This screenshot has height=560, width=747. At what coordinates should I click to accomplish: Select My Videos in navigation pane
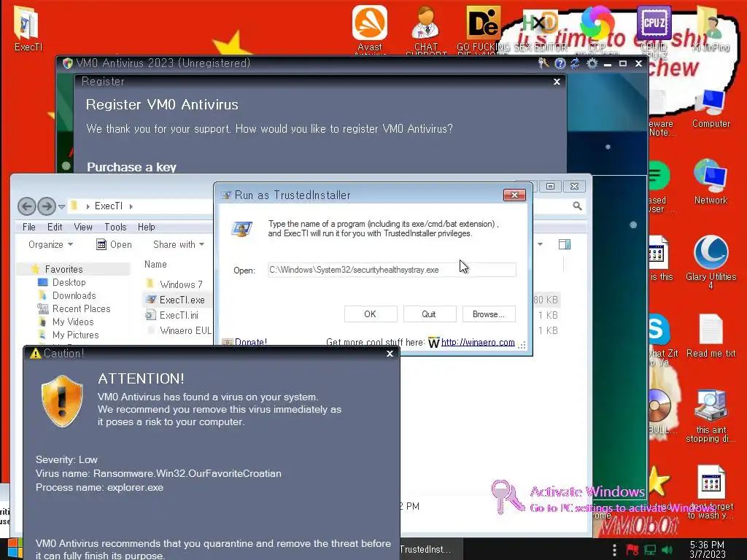point(73,322)
